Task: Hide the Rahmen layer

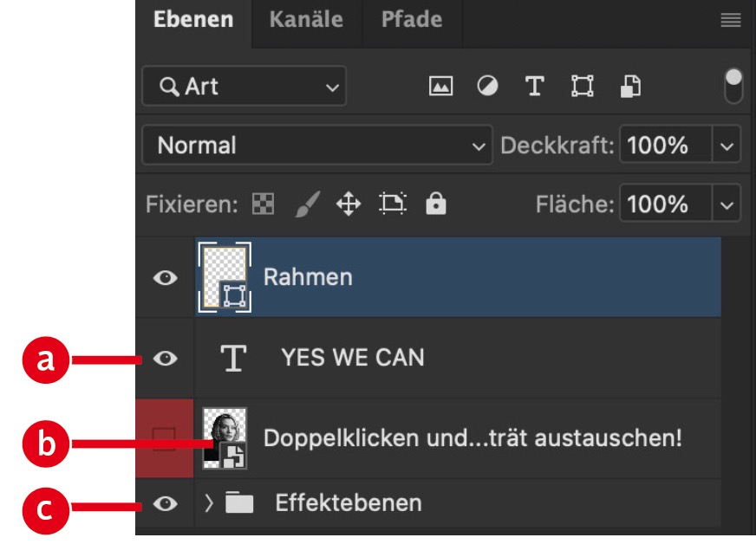Action: [166, 278]
